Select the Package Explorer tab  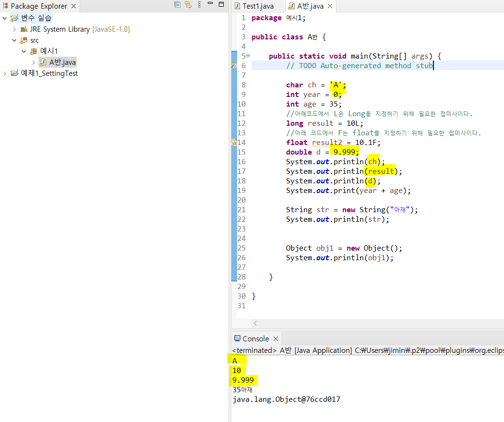[39, 6]
